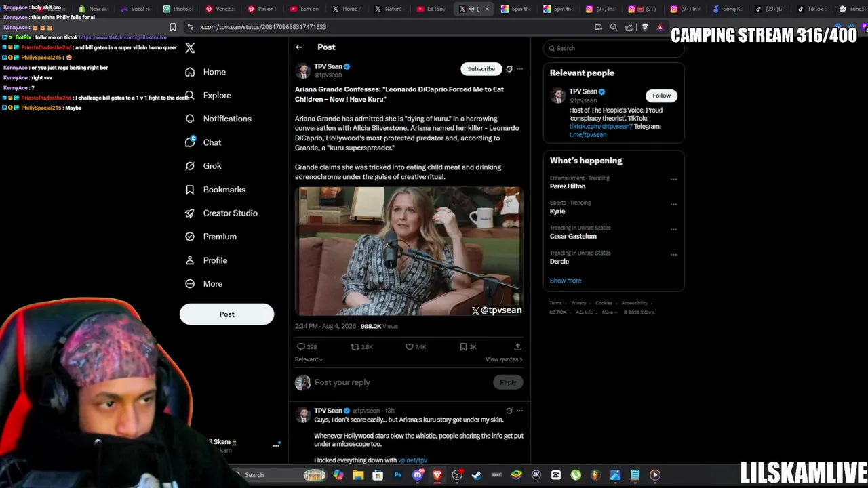868x488 pixels.
Task: Open more options for Cesar Gastelum trend
Action: point(673,229)
